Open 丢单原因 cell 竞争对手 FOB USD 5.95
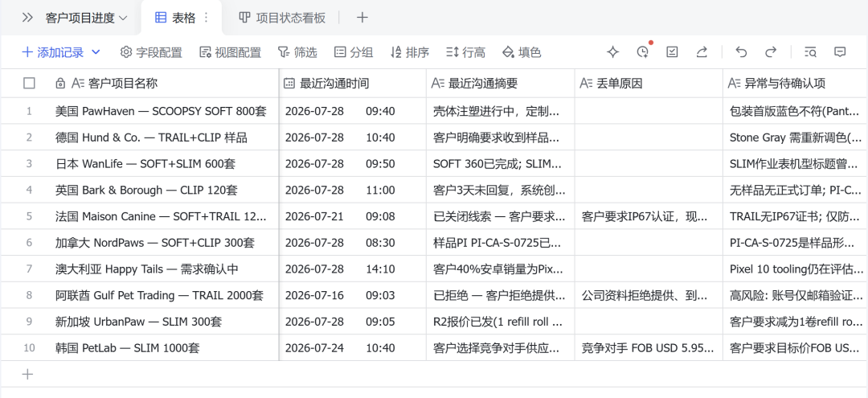Viewport: 868px width, 398px height. (x=649, y=347)
